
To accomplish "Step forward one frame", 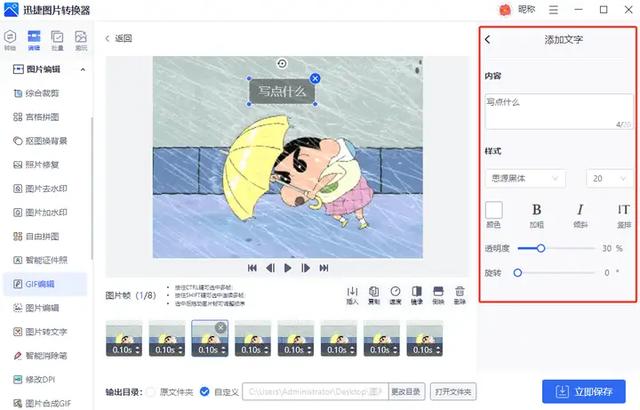I will pos(305,268).
